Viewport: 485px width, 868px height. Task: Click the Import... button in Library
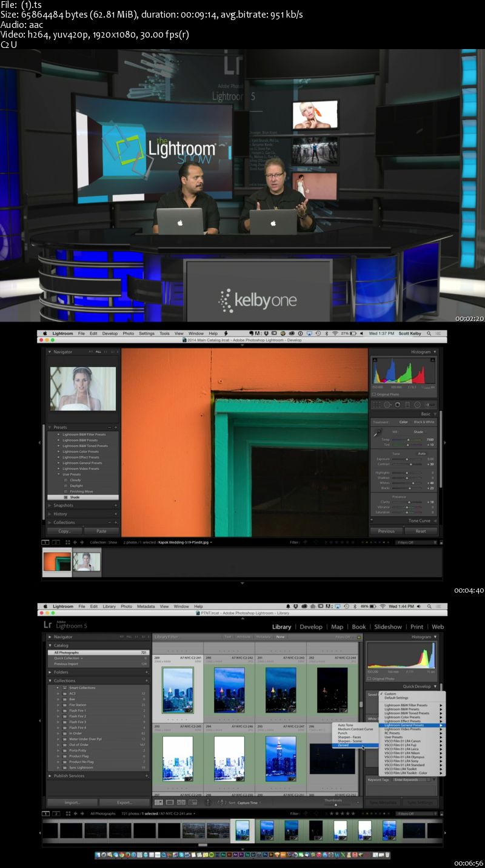pos(72,802)
